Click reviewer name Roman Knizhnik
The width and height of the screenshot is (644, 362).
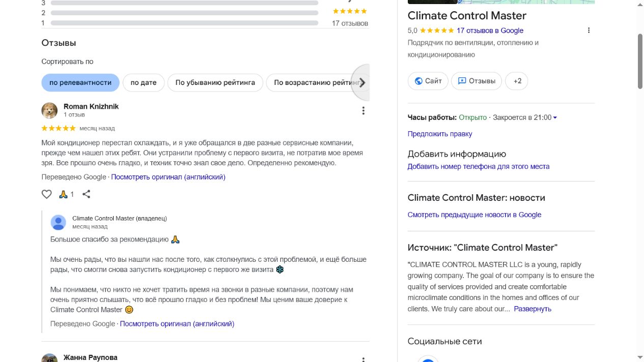pyautogui.click(x=91, y=106)
